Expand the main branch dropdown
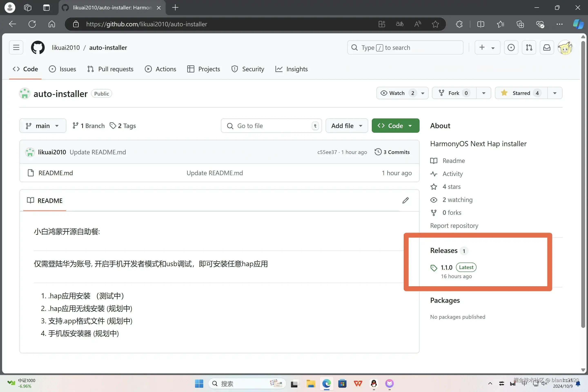 [43, 126]
